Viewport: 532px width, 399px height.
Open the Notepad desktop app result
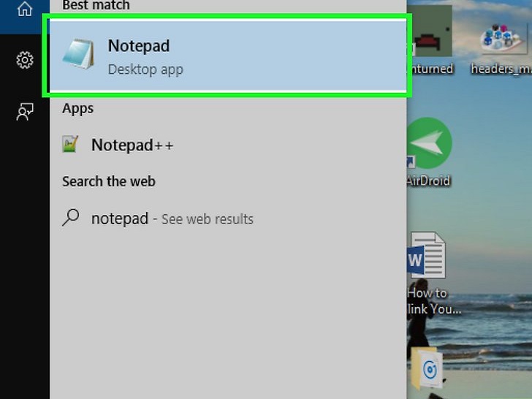[x=228, y=56]
